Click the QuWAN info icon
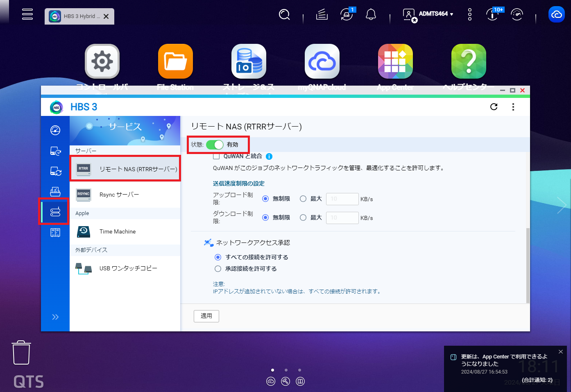This screenshot has height=392, width=571. [x=269, y=156]
